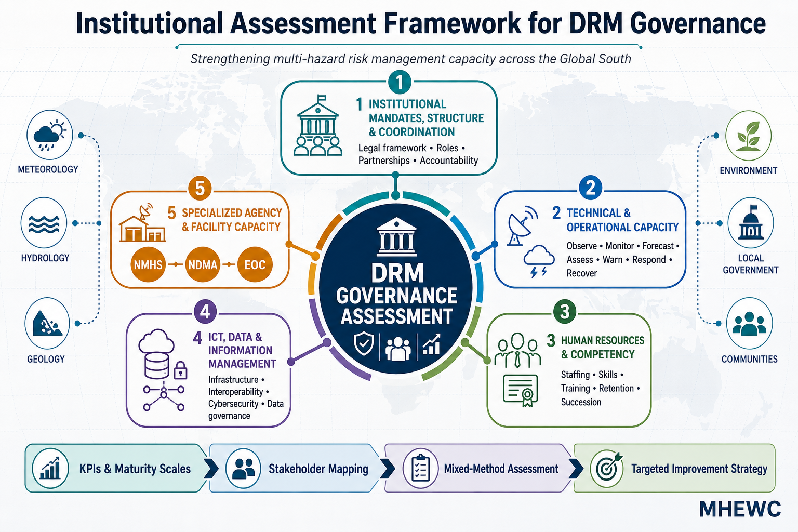Image resolution: width=798 pixels, height=532 pixels.
Task: Click the main title Institutional Assessment Framework
Action: pyautogui.click(x=421, y=23)
